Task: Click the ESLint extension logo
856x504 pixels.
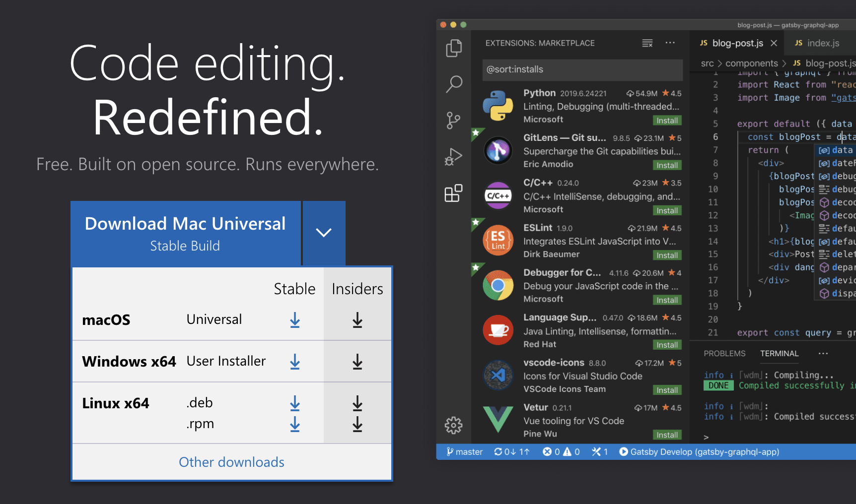Action: pos(498,240)
